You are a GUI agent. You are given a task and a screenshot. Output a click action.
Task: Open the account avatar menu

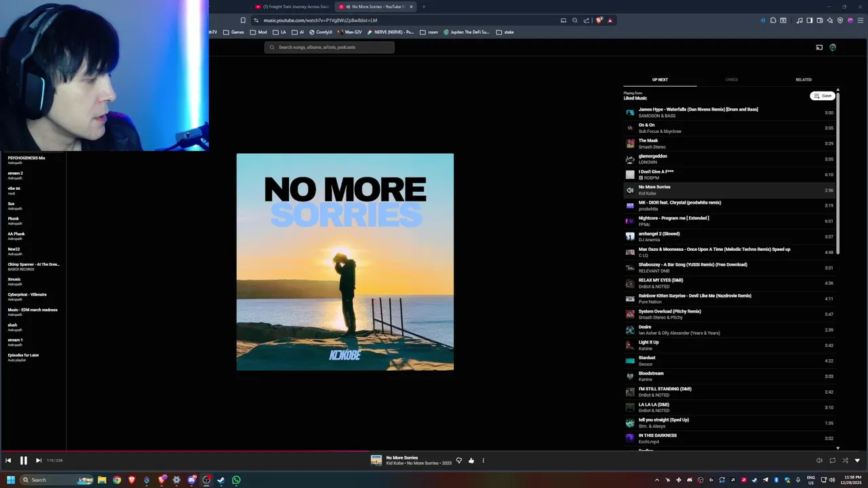(833, 47)
